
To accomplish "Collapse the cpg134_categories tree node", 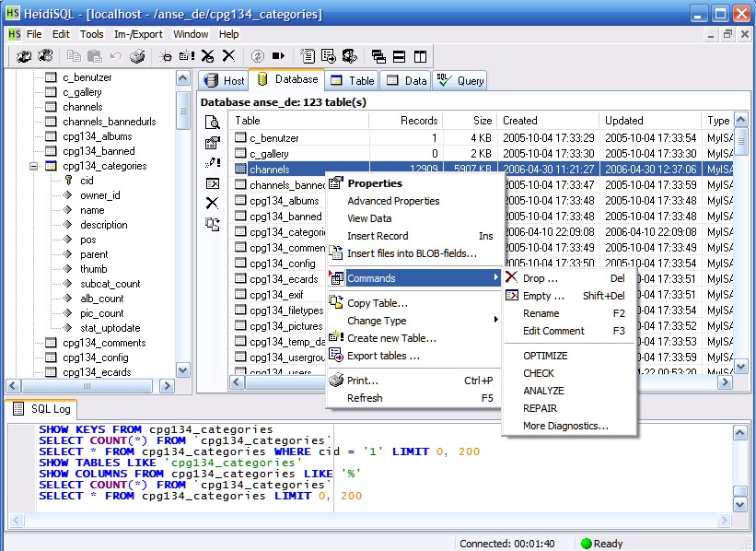I will tap(34, 166).
